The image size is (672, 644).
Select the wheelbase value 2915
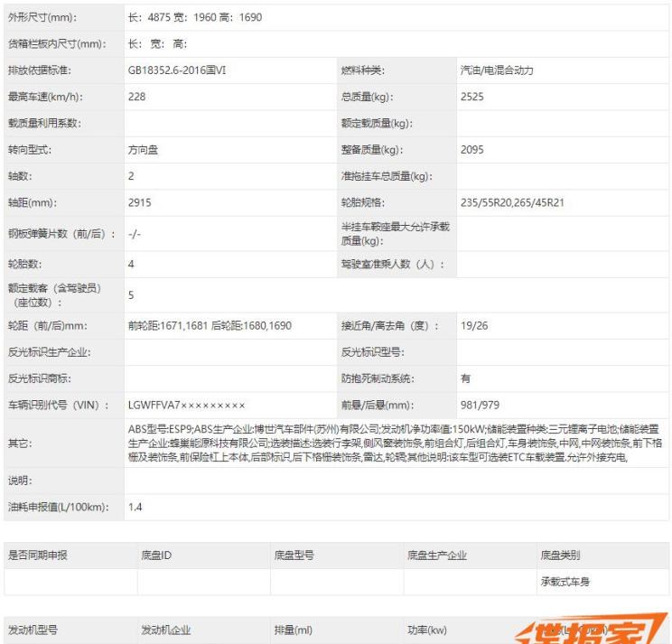pos(140,203)
